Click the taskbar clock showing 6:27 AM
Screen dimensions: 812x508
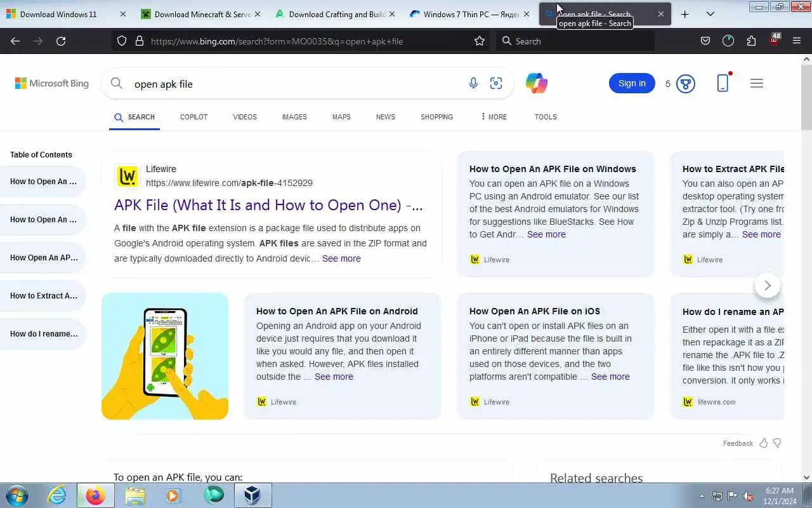[779, 495]
